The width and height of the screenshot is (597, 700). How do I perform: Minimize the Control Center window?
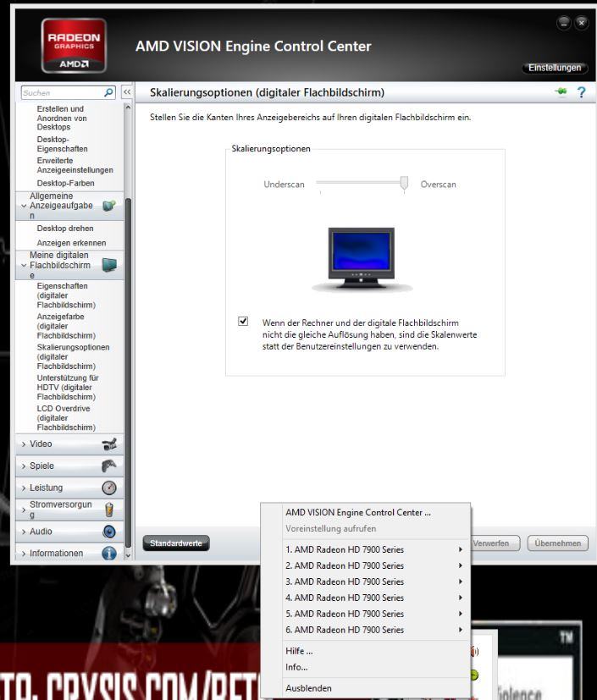tap(564, 23)
